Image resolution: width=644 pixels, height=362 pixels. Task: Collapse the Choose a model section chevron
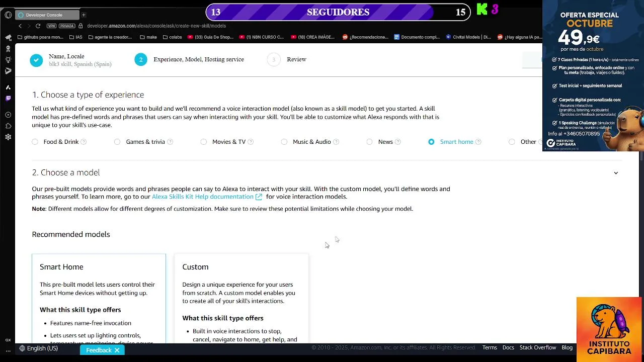(x=616, y=173)
